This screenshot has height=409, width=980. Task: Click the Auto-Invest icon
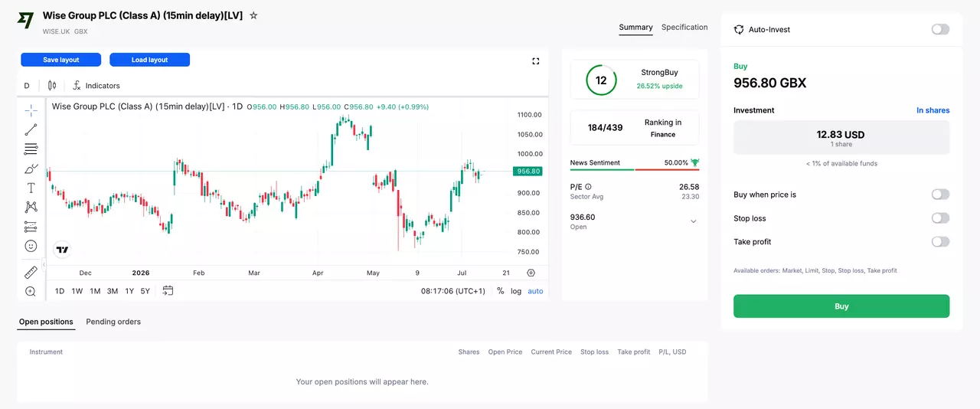(739, 29)
